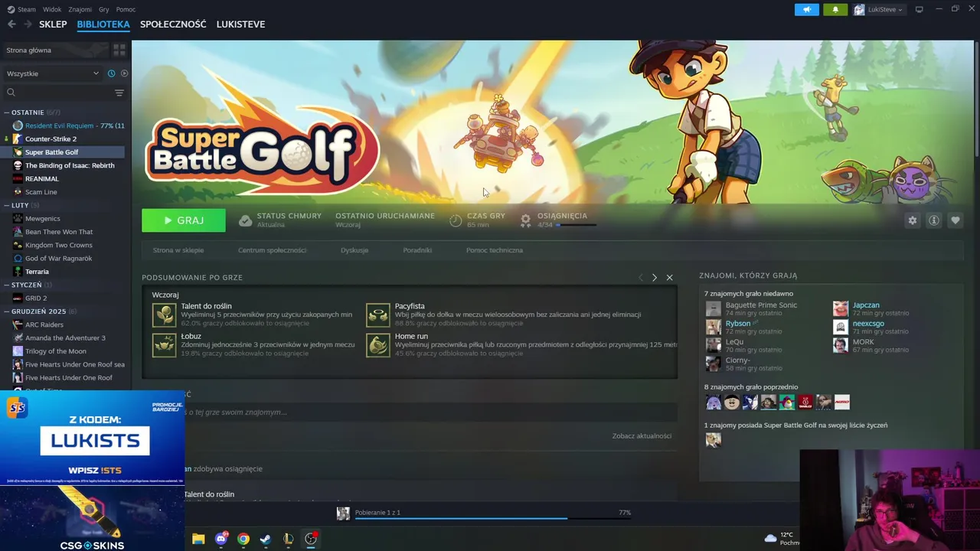Open wishlist friend avatar
This screenshot has width=980, height=551.
(x=713, y=439)
